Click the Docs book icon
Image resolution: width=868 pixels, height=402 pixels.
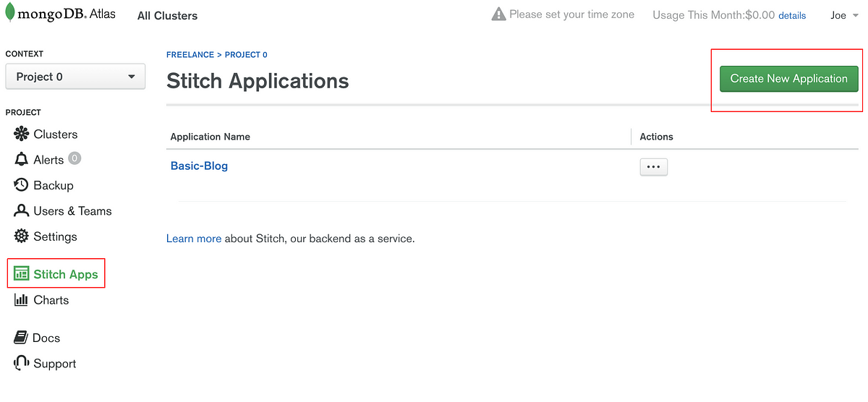point(21,338)
